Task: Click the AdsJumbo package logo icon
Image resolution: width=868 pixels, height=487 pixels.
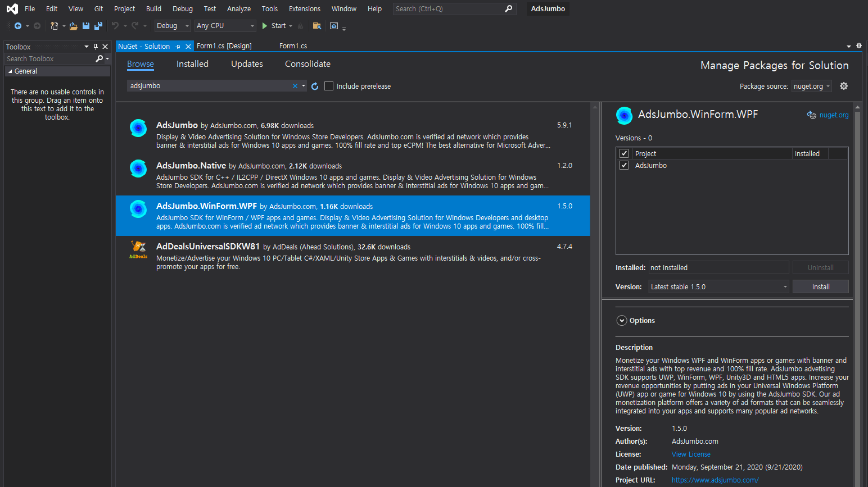Action: 138,128
